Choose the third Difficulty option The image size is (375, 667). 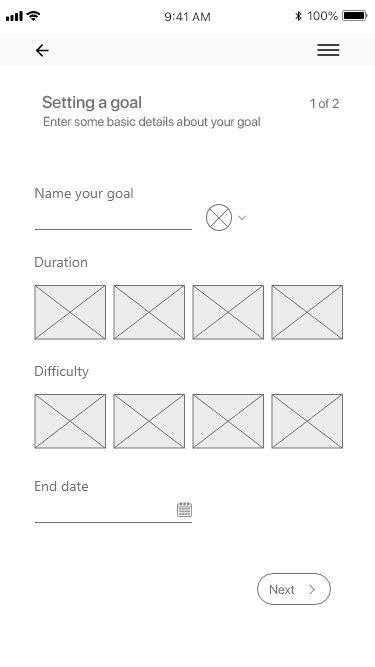coord(228,421)
